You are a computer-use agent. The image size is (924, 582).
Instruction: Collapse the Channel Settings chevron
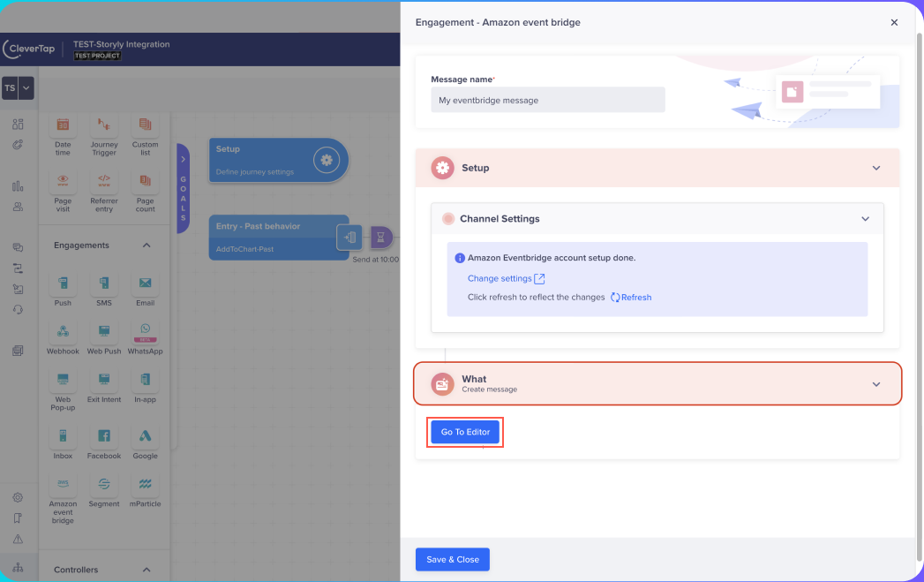[865, 219]
